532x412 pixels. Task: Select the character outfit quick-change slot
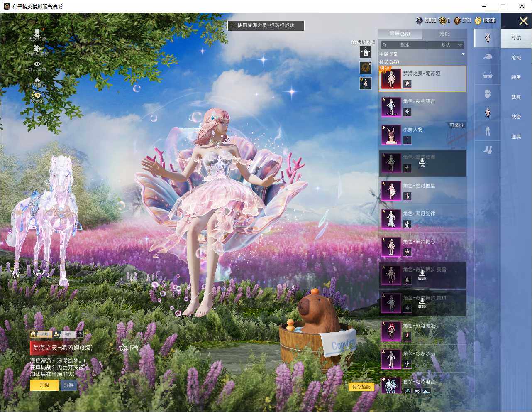click(x=366, y=83)
